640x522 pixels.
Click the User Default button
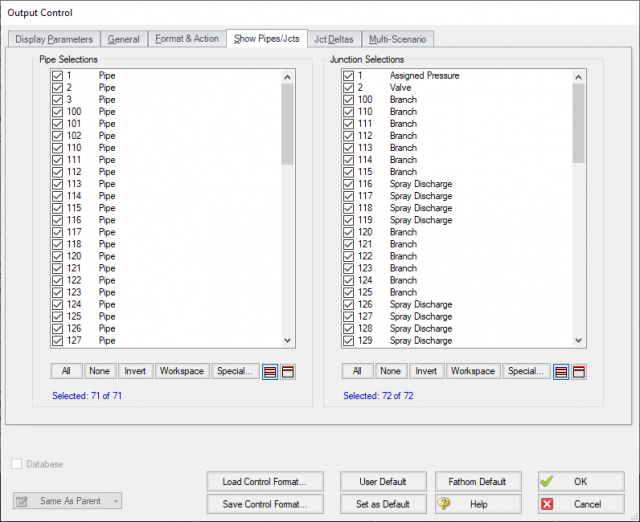click(x=383, y=482)
